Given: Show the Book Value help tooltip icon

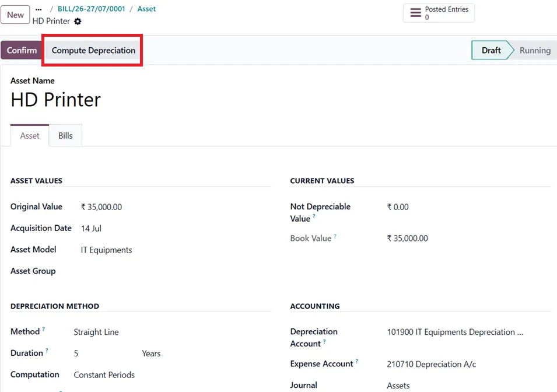Looking at the screenshot, I should tap(335, 236).
